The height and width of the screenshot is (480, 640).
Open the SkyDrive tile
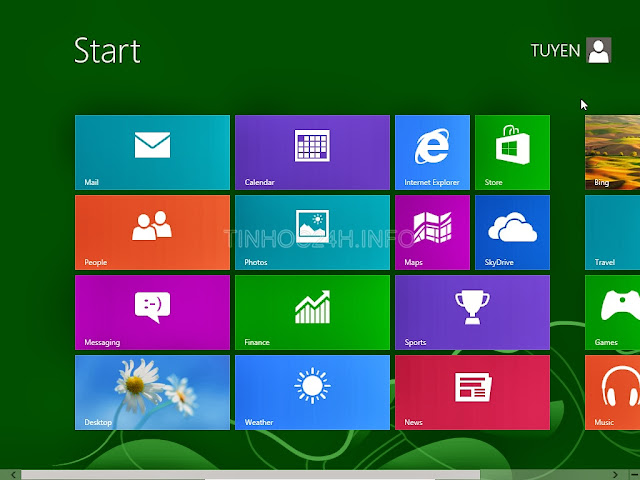[x=512, y=232]
